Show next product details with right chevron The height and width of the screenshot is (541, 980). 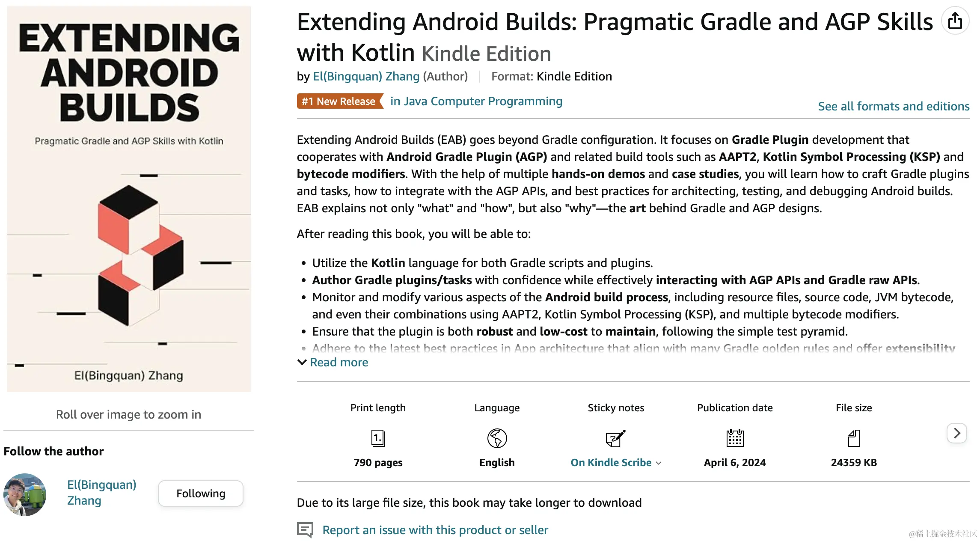pos(957,433)
